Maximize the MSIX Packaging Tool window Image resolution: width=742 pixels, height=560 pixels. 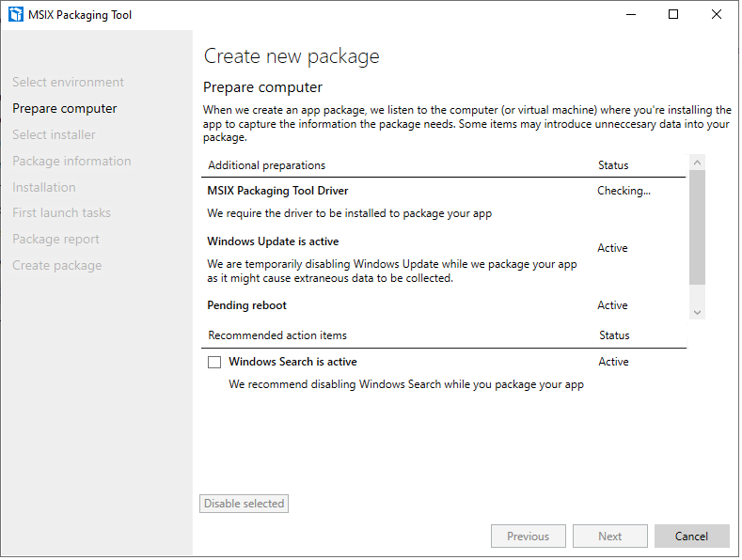pos(673,15)
